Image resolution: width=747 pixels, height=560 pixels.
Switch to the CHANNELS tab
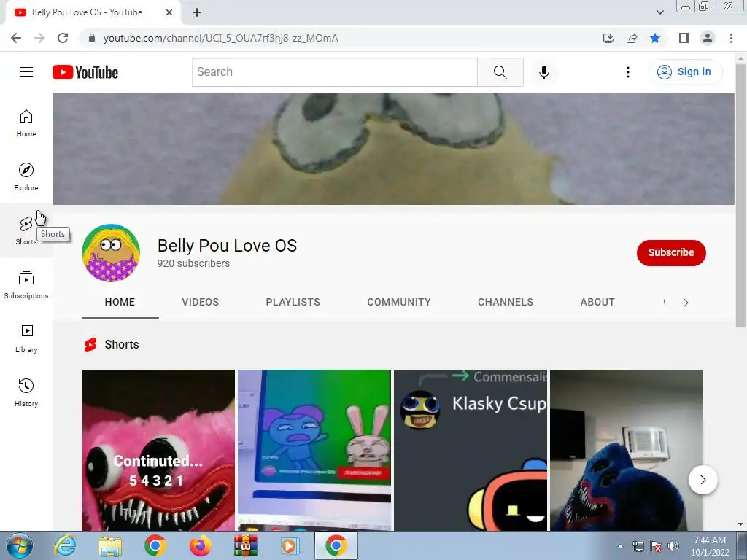point(506,302)
